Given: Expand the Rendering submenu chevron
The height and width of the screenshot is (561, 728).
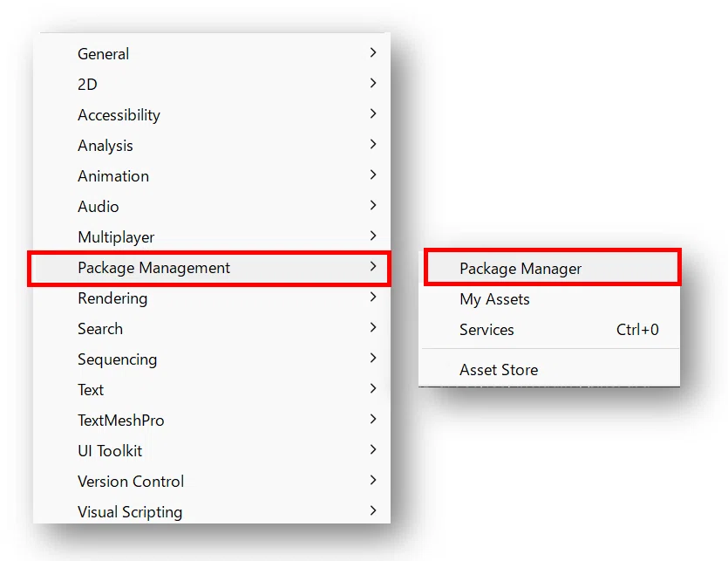Looking at the screenshot, I should [x=373, y=298].
